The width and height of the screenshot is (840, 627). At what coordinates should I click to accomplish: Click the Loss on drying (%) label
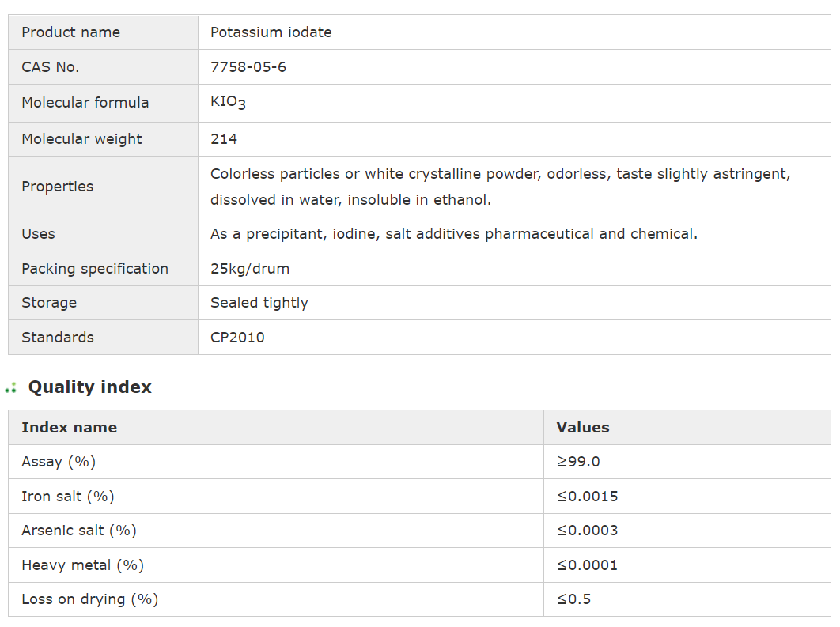90,599
